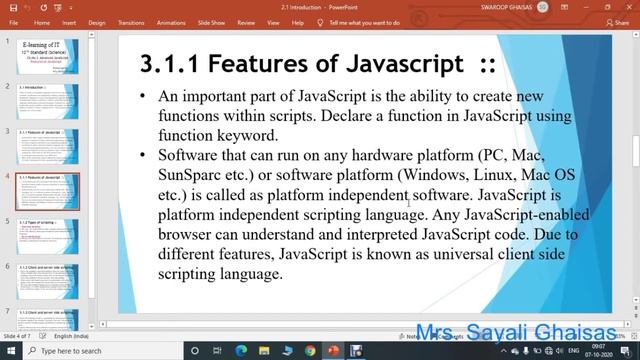Click the Type here to search box

[103, 351]
